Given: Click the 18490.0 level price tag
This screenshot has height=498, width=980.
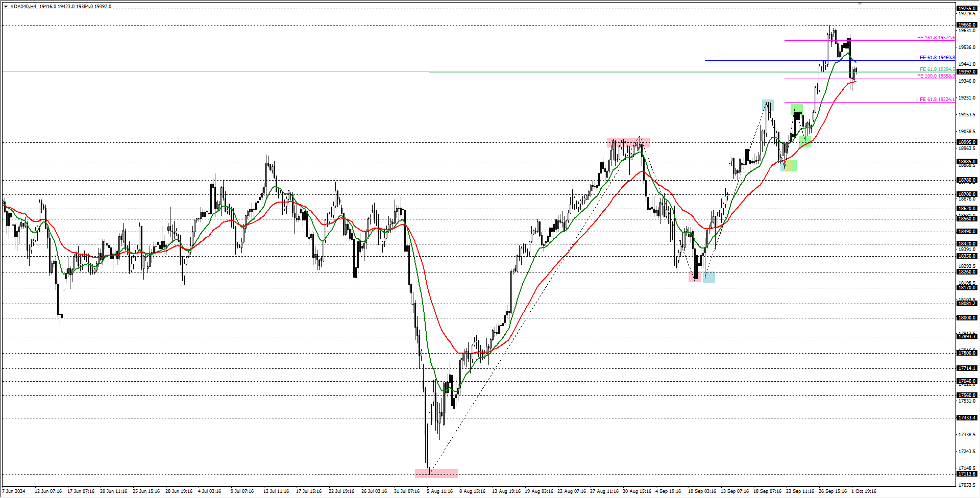Looking at the screenshot, I should pyautogui.click(x=967, y=232).
